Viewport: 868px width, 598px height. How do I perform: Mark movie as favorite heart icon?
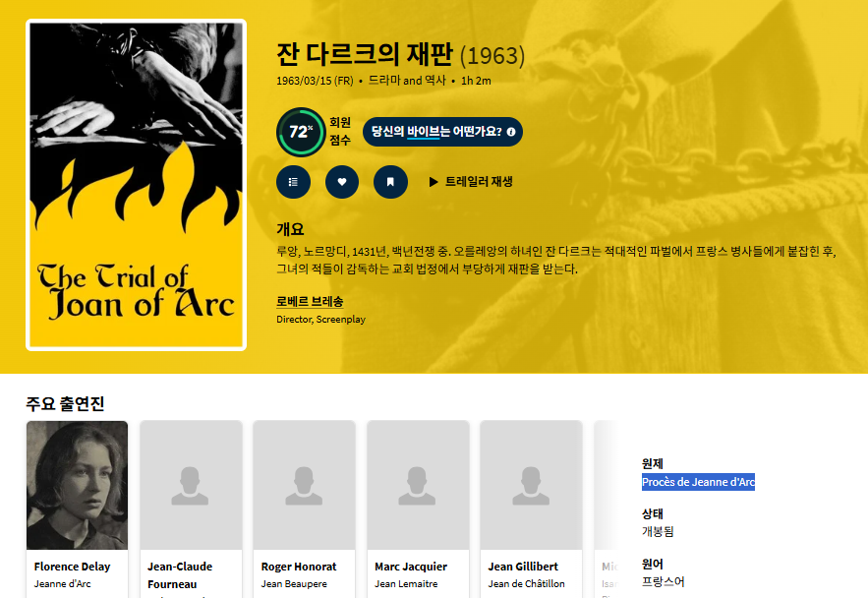tap(342, 182)
